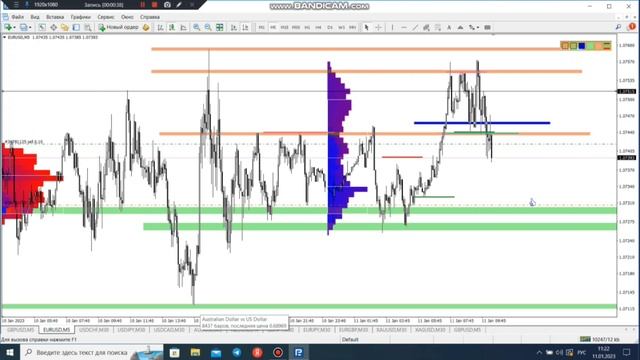The image size is (640, 360).
Task: Toggle the Chart Shift icon
Action: 245,27
